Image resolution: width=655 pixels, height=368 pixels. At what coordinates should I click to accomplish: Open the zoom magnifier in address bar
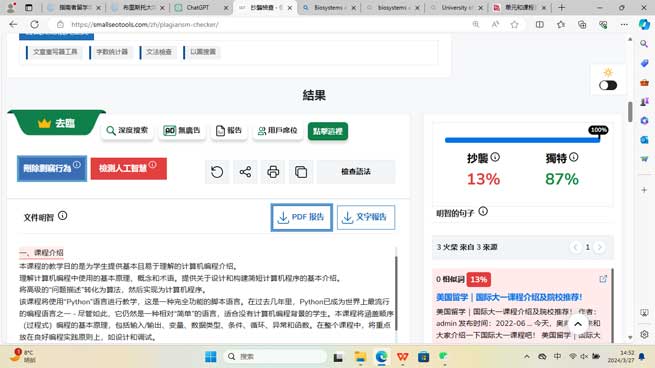pyautogui.click(x=476, y=24)
